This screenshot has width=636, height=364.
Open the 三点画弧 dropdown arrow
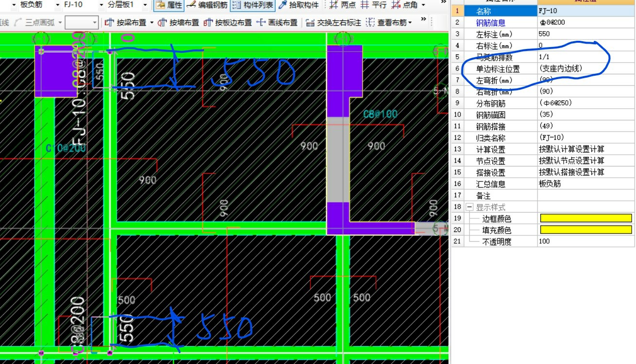[x=60, y=22]
